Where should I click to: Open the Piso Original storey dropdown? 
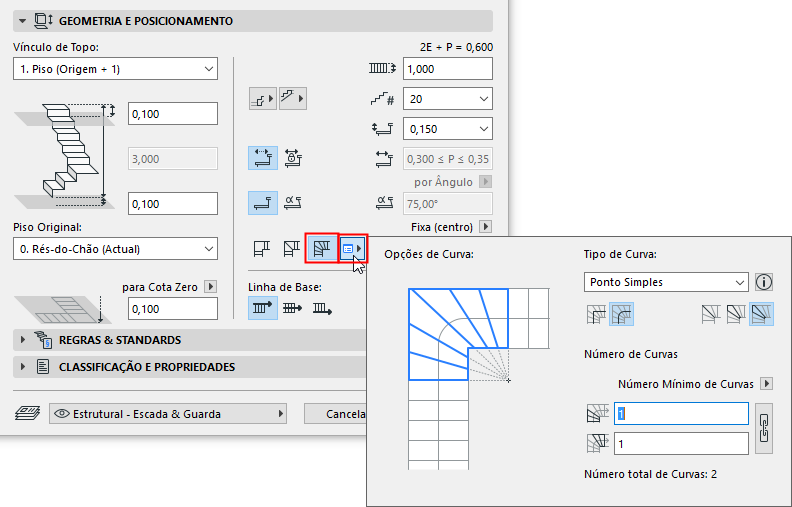coord(116,247)
